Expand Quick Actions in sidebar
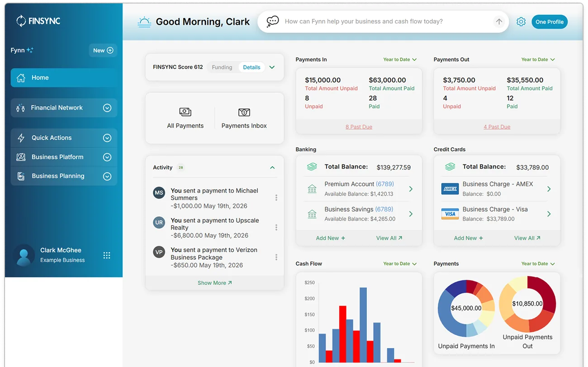588x367 pixels. click(x=64, y=138)
